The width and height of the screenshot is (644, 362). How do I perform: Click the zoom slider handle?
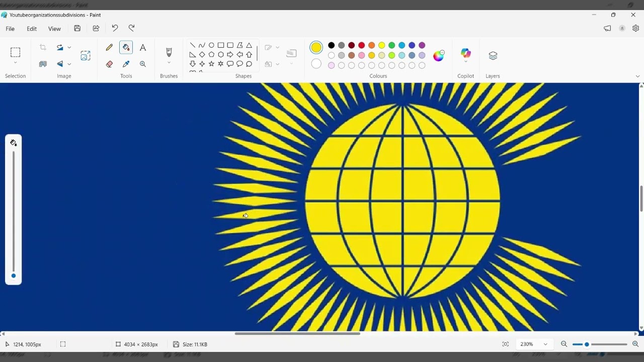(x=587, y=344)
